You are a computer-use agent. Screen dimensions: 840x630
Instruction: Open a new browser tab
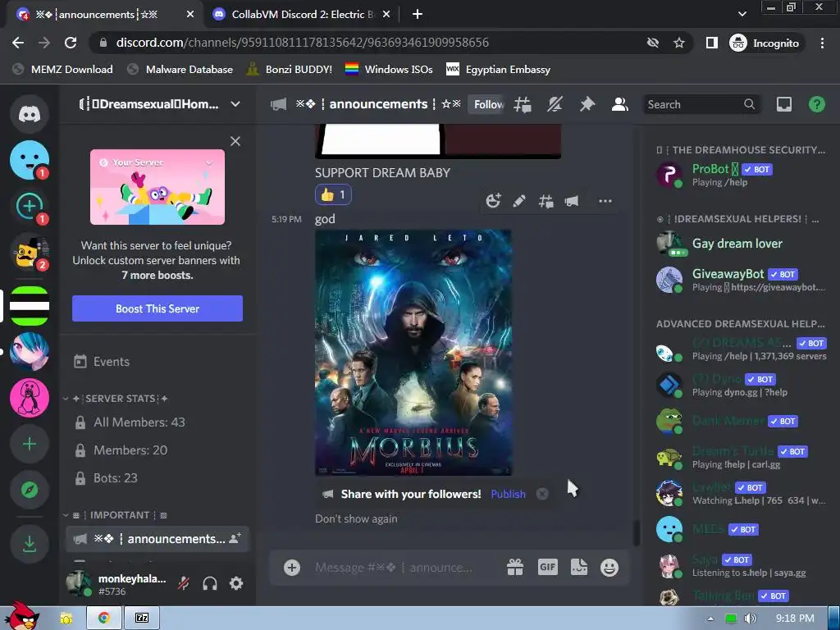[x=418, y=15]
